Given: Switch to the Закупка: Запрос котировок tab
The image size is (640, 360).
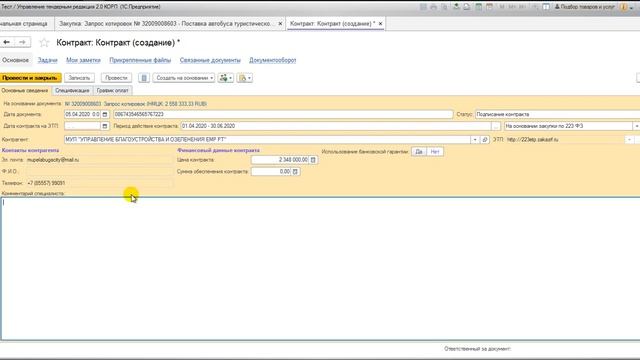Looking at the screenshot, I should coord(165,24).
